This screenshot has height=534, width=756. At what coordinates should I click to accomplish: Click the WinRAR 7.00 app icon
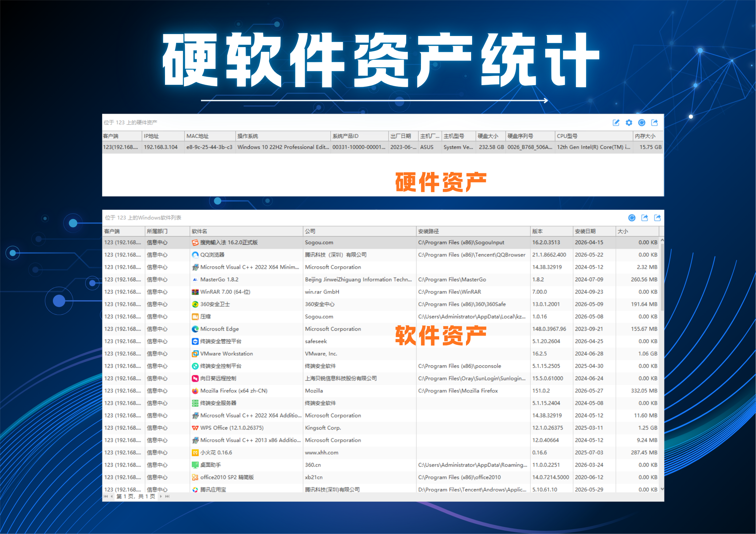(195, 292)
